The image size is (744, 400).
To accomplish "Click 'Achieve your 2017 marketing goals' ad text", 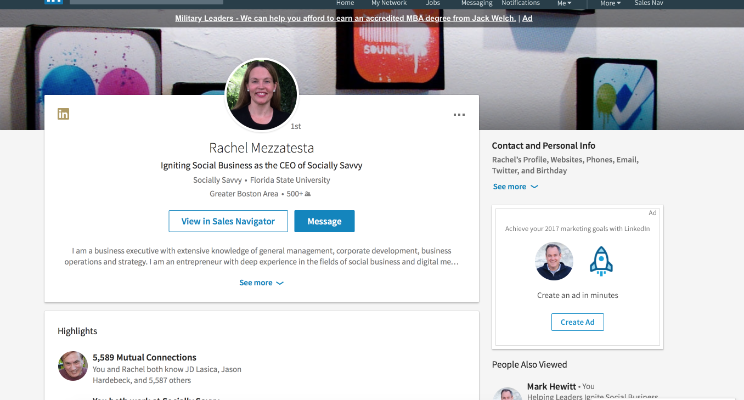I will click(577, 229).
